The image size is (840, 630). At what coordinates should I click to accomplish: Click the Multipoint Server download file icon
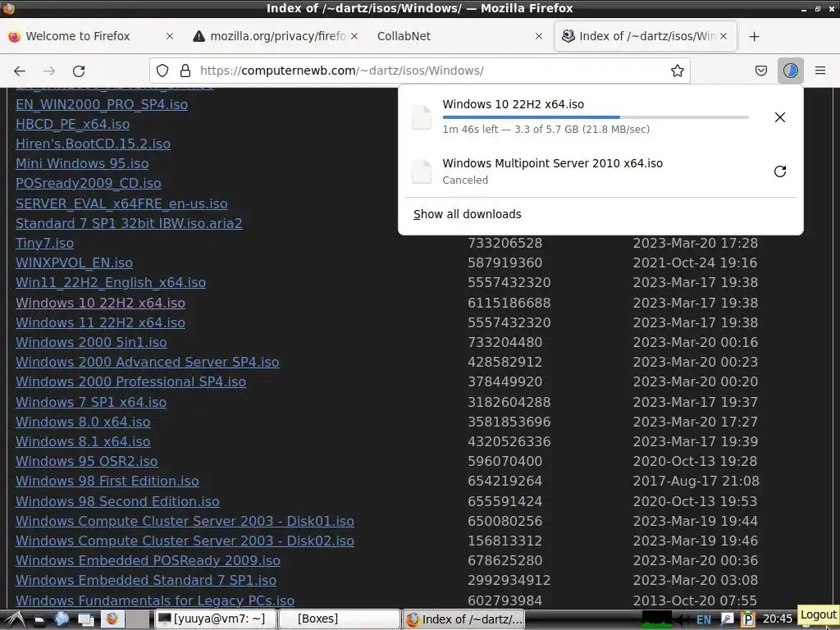tap(422, 171)
